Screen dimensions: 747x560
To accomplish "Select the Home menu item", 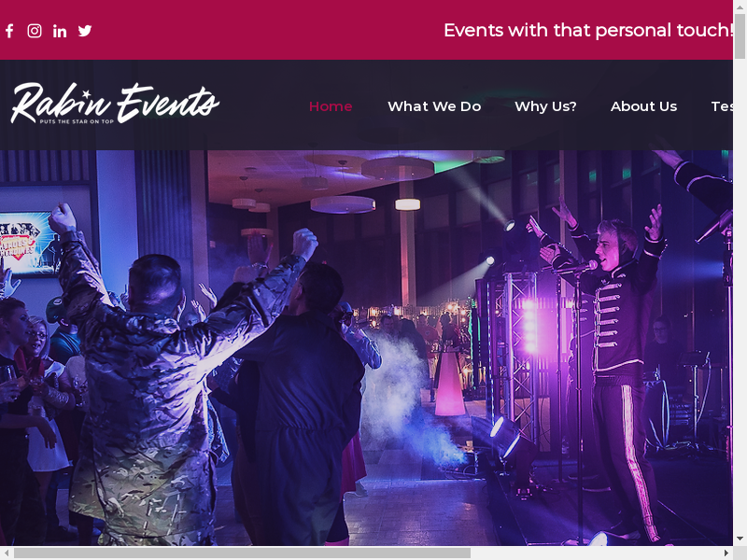I will [331, 106].
